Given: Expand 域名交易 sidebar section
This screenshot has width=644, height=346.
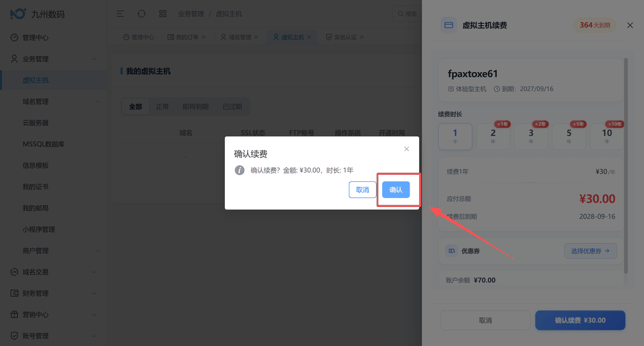Looking at the screenshot, I should click(53, 272).
